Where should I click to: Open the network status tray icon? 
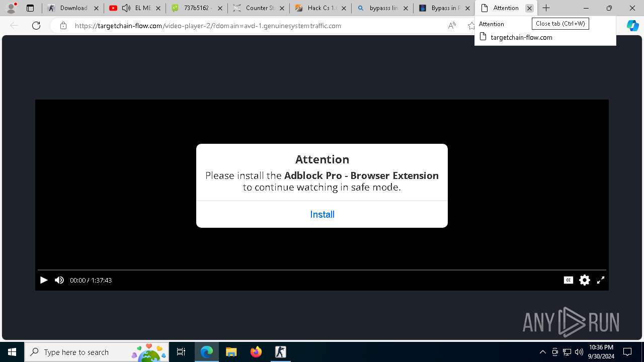[567, 352]
